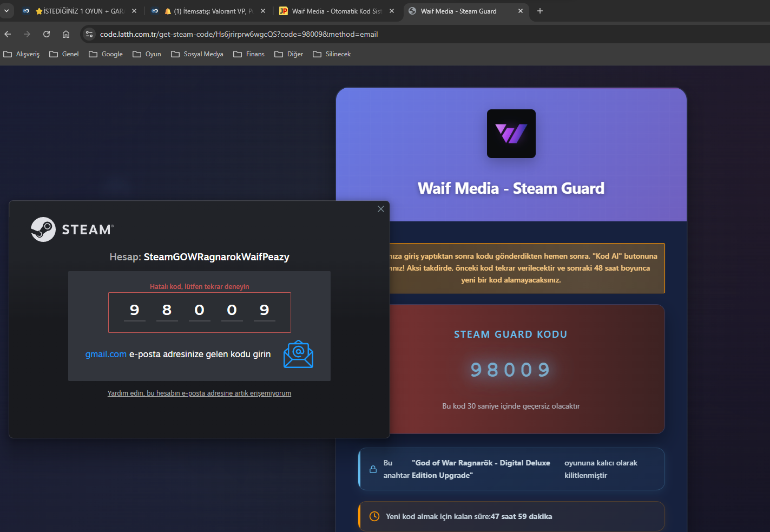The height and width of the screenshot is (532, 770).
Task: Click the God of War Ragnarök game title text
Action: 481,469
